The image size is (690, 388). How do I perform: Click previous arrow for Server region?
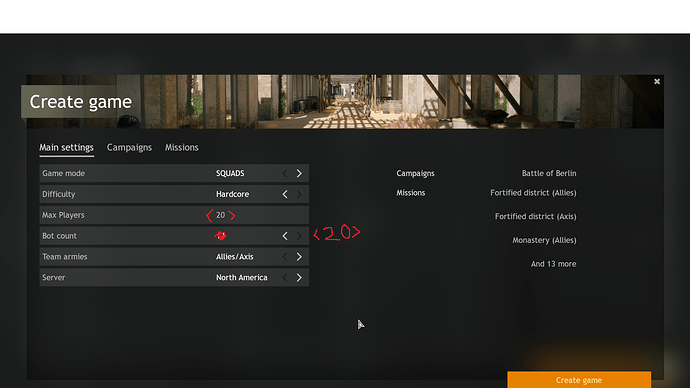(285, 278)
